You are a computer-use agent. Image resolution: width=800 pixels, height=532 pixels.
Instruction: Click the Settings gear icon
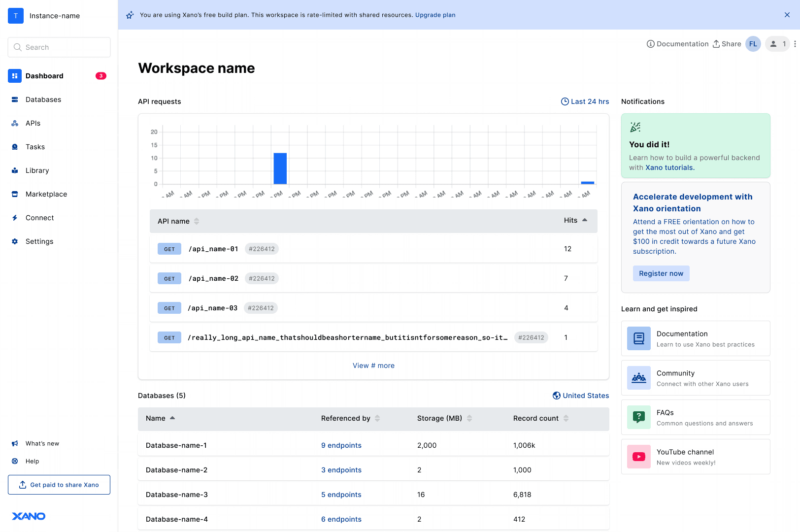(x=15, y=241)
